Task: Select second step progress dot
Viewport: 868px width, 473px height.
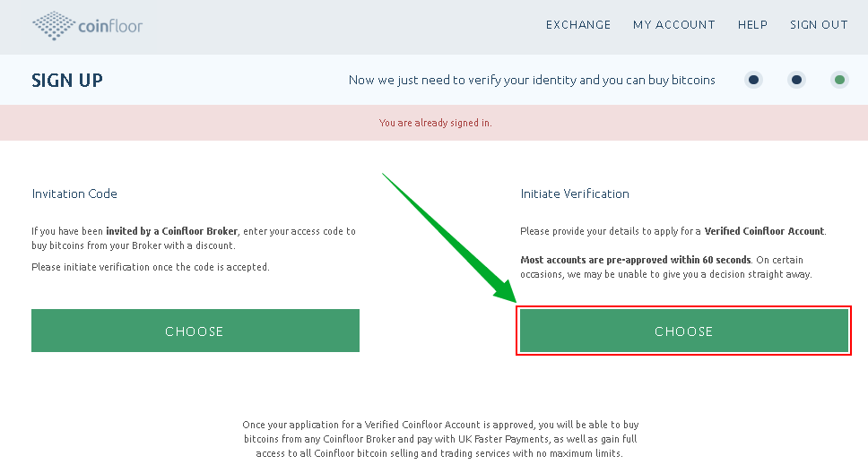Action: (796, 80)
